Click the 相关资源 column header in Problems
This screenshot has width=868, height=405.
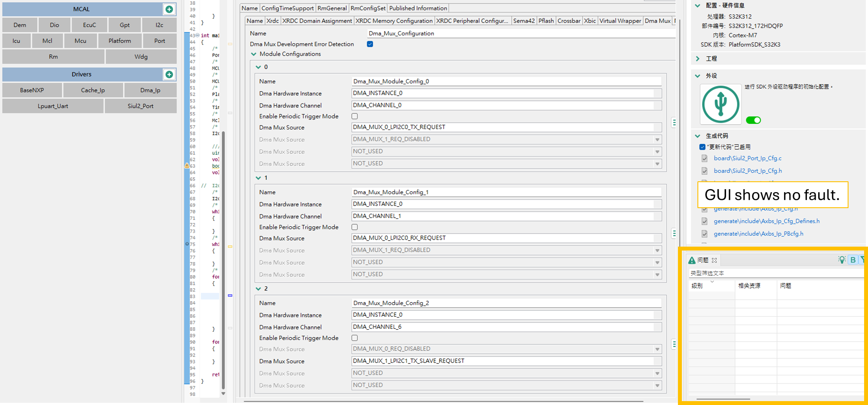point(756,286)
